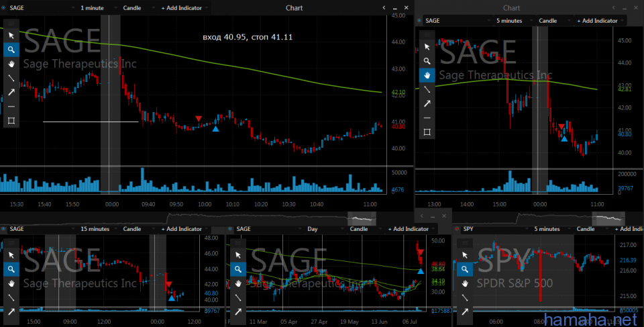This screenshot has height=327, width=644.
Task: Select pointer tool in SPY chart
Action: click(465, 255)
